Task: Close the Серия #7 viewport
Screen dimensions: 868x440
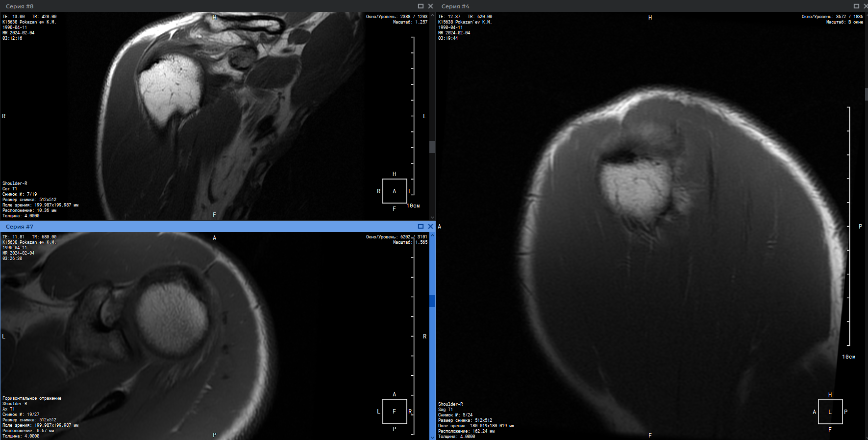Action: (x=430, y=226)
